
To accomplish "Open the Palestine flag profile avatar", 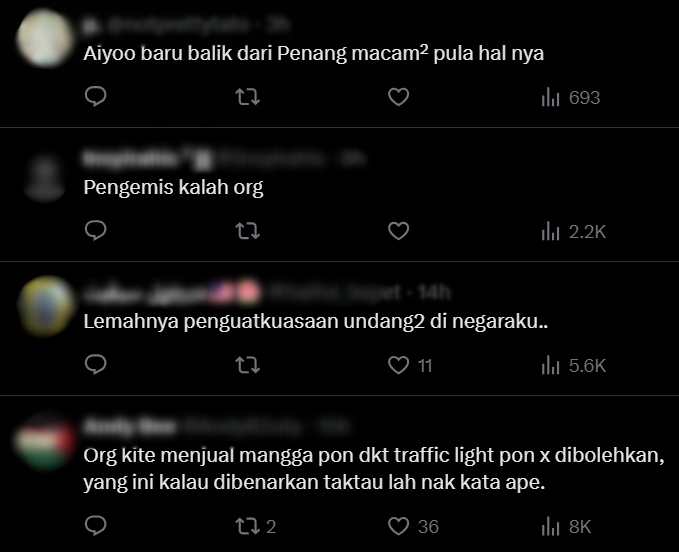I will point(45,442).
